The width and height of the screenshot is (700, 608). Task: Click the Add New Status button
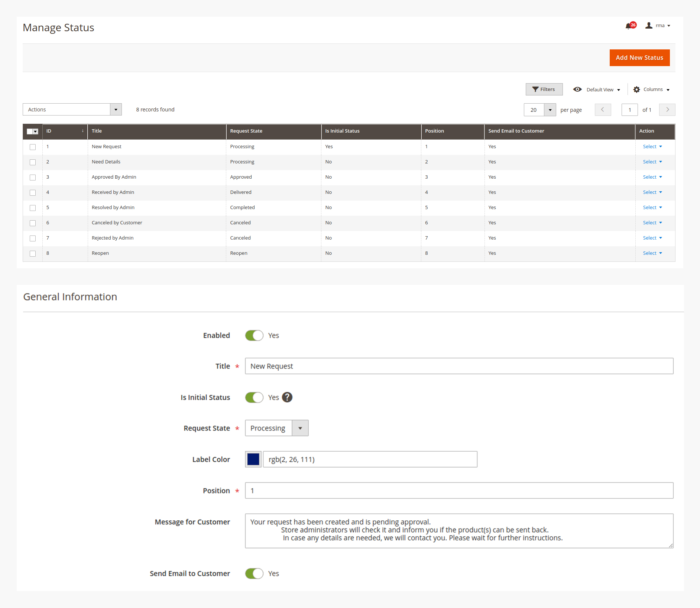(x=639, y=58)
